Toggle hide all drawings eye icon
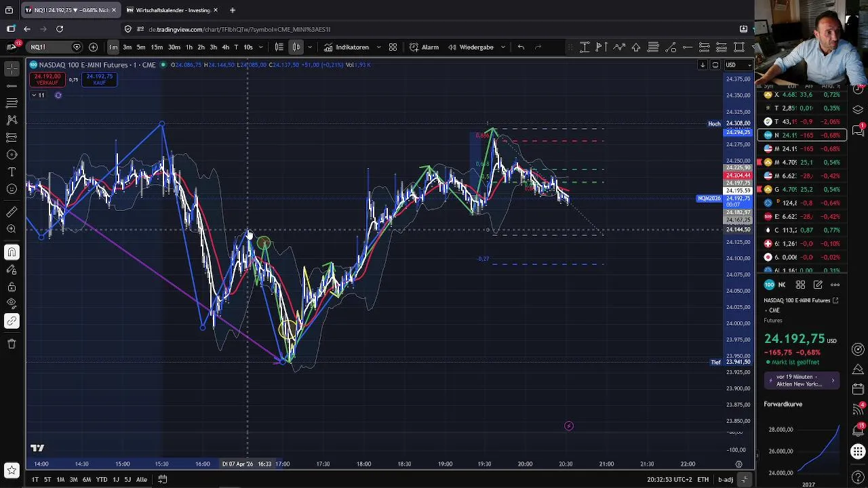 [x=12, y=304]
